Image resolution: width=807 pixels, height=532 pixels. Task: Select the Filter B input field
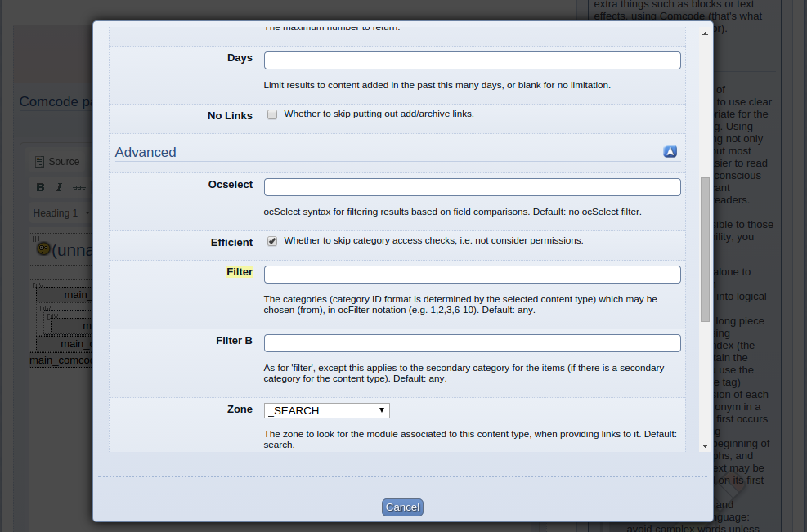click(472, 343)
